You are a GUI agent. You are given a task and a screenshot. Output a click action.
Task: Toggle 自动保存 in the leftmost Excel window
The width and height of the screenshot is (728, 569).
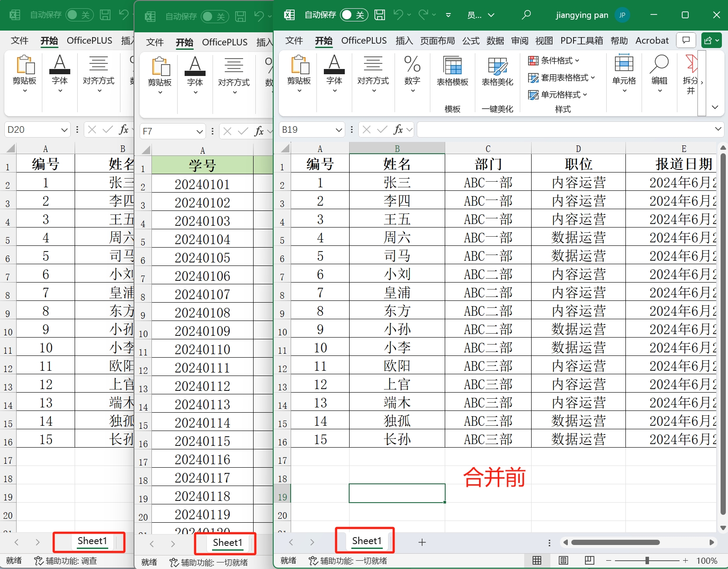[79, 15]
